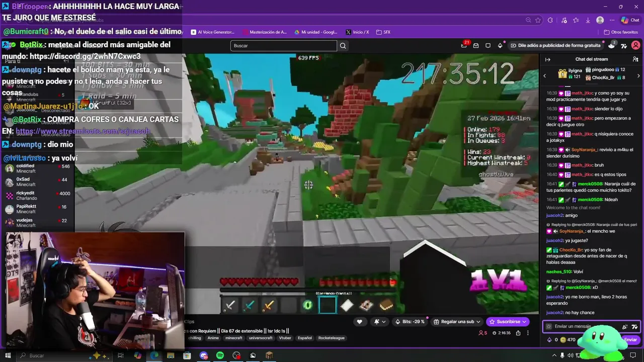Open notification bell dropdown

coord(380,322)
